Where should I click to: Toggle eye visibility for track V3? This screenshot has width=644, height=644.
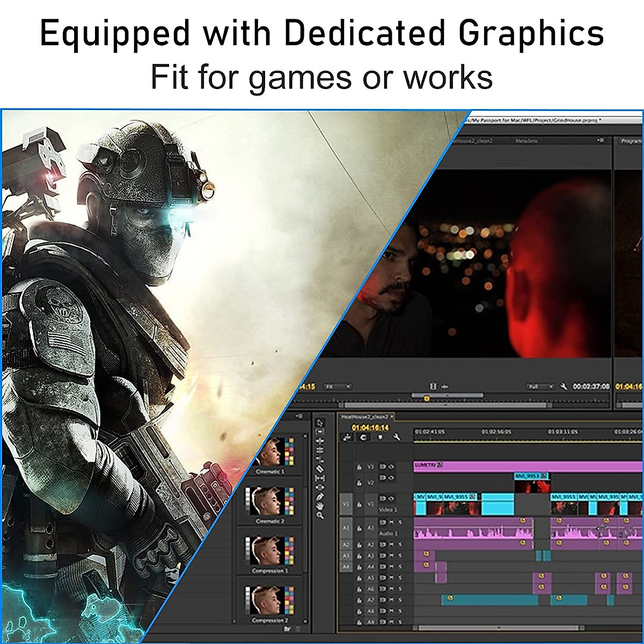[x=391, y=467]
